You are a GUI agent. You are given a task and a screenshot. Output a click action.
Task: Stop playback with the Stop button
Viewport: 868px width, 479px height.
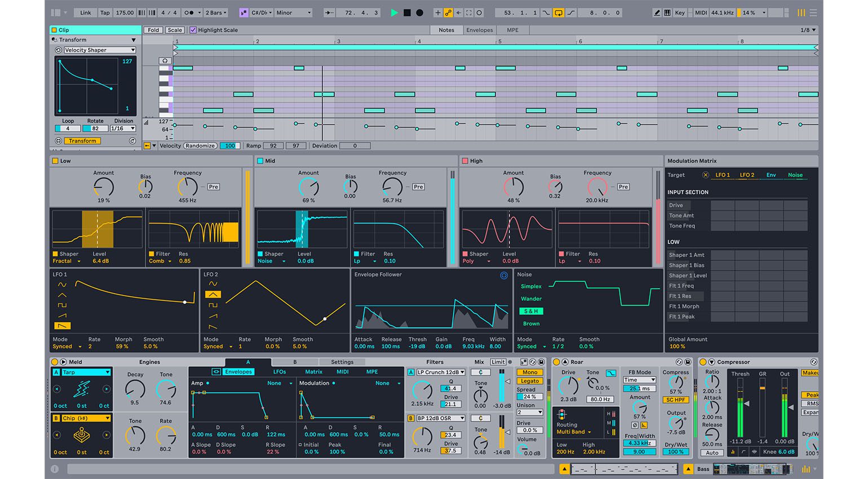click(x=407, y=12)
